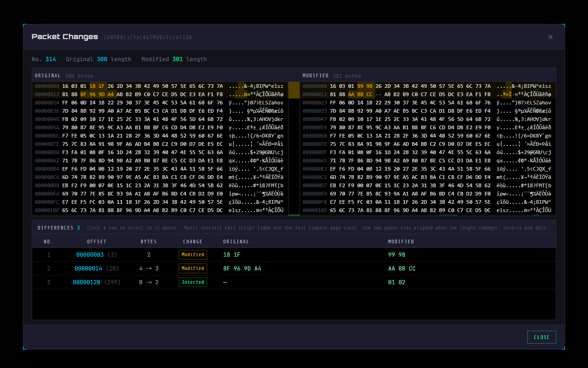Click modified length value 301
The image size is (588, 368).
(x=178, y=59)
